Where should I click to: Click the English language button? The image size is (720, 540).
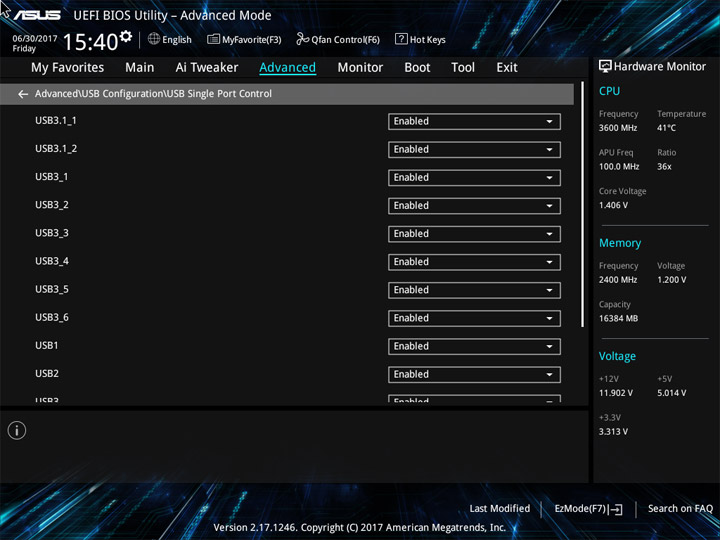(170, 39)
